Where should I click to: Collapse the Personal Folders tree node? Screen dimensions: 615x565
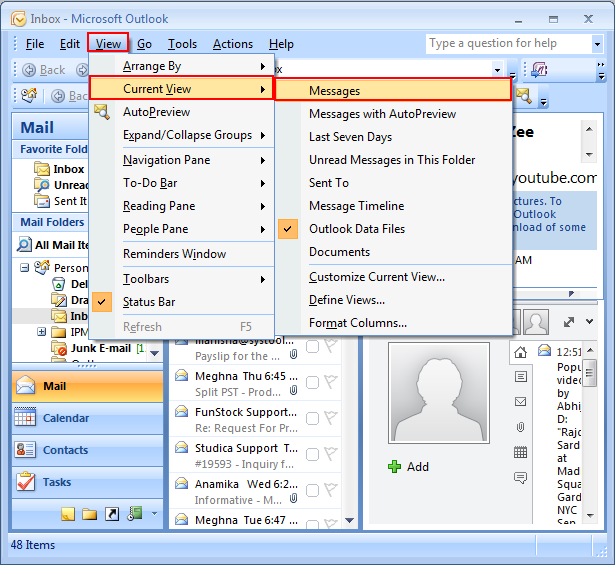point(25,268)
